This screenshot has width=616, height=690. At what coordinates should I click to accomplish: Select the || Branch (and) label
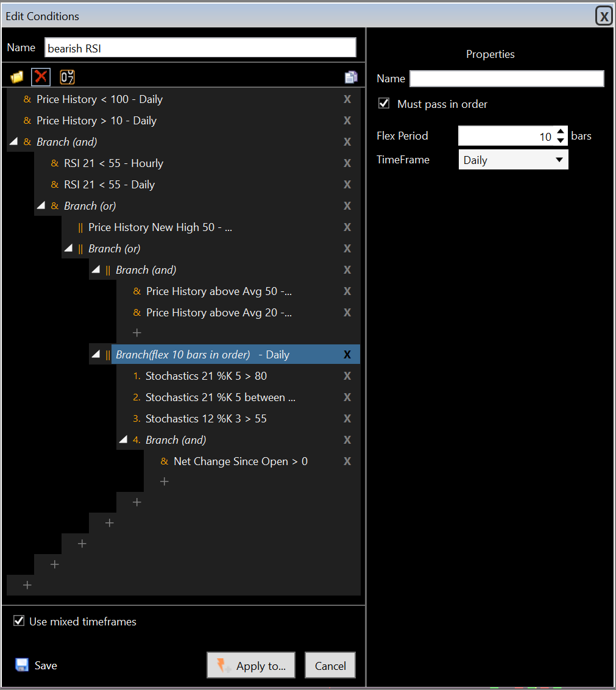(146, 270)
